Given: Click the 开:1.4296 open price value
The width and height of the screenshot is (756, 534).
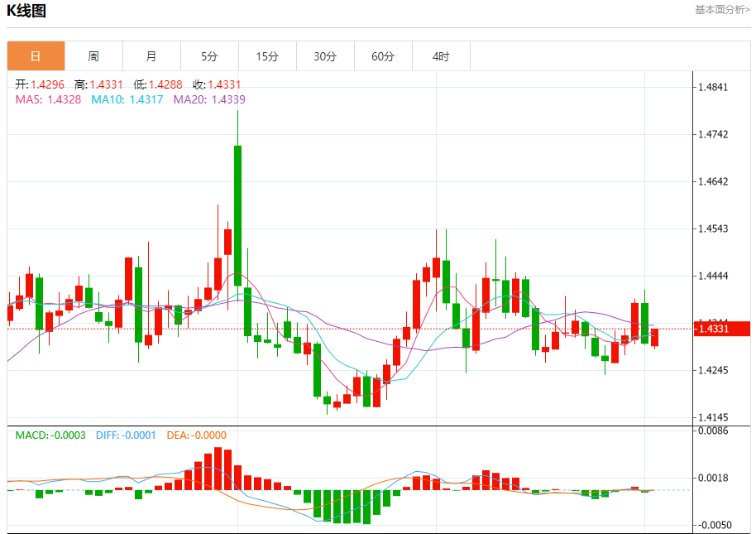Looking at the screenshot, I should coord(40,85).
